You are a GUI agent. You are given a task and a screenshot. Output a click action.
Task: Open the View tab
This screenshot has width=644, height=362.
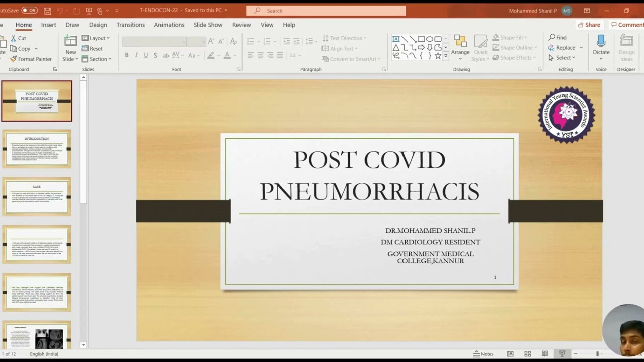coord(267,25)
